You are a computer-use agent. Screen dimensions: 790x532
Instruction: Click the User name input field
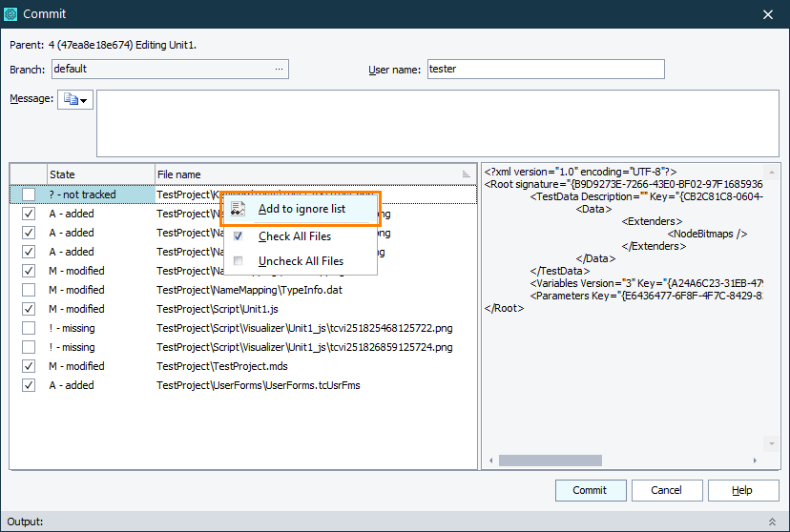tap(544, 69)
